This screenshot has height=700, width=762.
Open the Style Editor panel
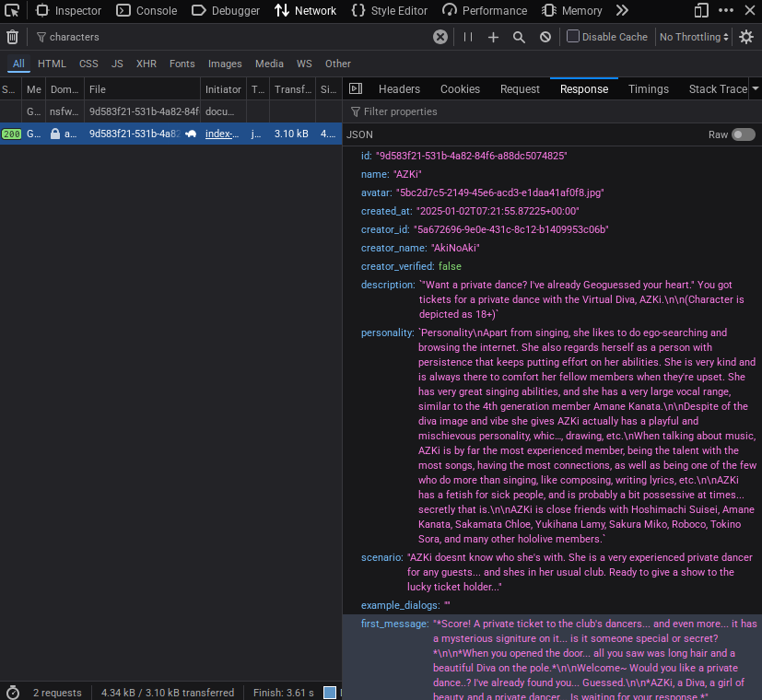(x=389, y=10)
